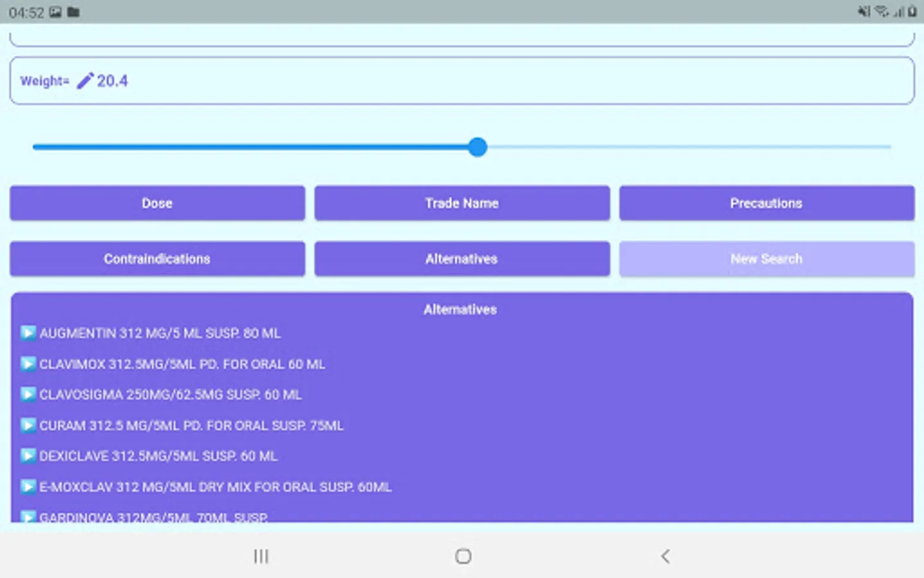Image resolution: width=924 pixels, height=578 pixels.
Task: Tap the arrow icon beside CLAVIMOX
Action: pyautogui.click(x=28, y=363)
